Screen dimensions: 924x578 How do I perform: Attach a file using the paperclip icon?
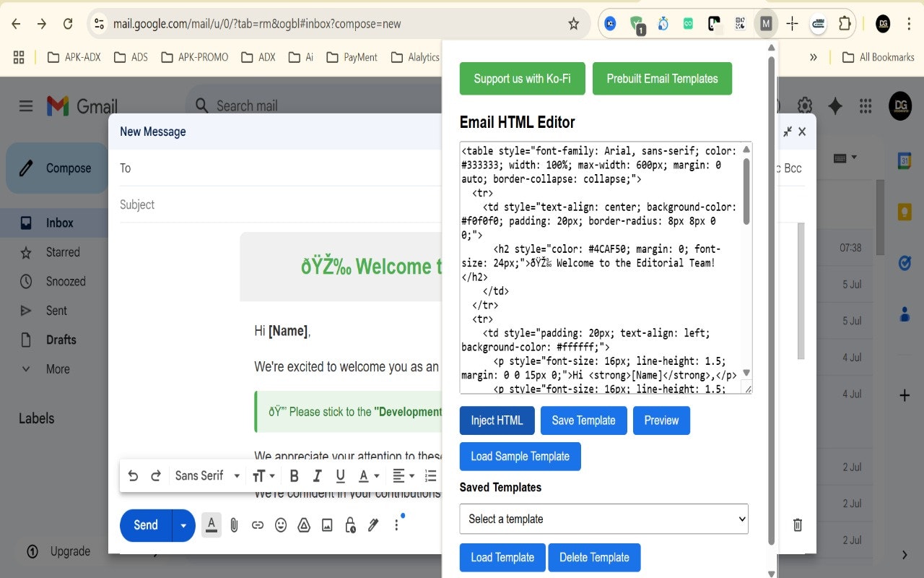(x=234, y=525)
